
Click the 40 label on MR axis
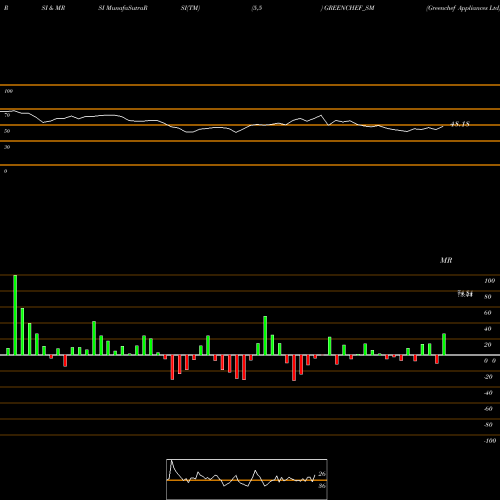click(x=488, y=329)
